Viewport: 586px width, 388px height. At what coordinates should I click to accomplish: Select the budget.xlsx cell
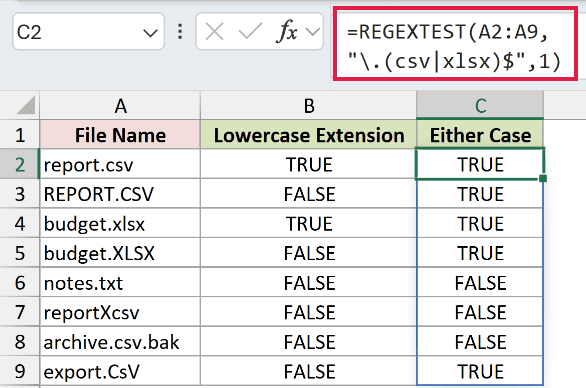pyautogui.click(x=120, y=223)
